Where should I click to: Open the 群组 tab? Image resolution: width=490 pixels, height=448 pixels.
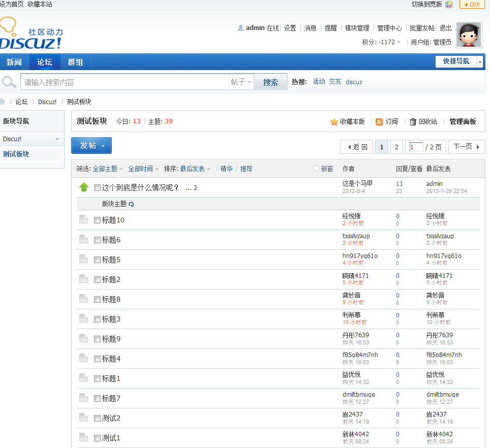click(x=75, y=62)
